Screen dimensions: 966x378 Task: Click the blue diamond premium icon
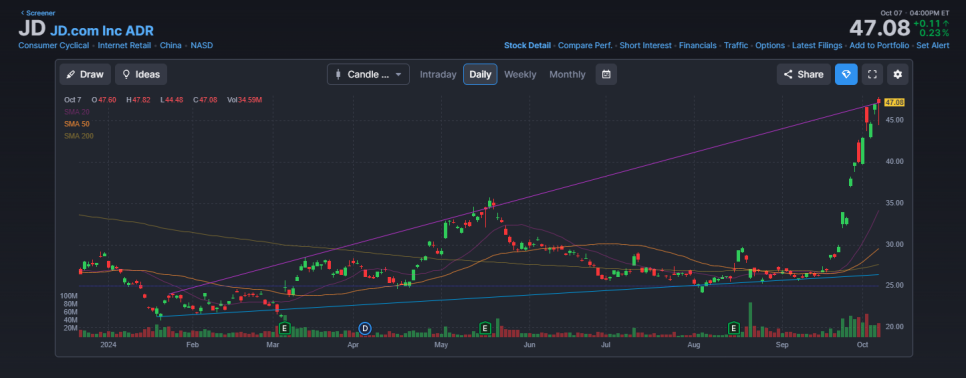tap(846, 74)
